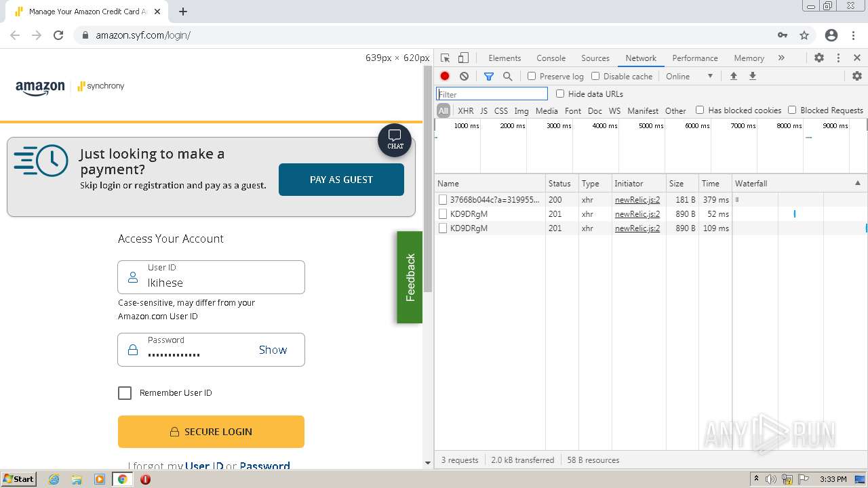This screenshot has width=868, height=488.
Task: Click the PAY AS GUEST button
Action: [x=341, y=180]
